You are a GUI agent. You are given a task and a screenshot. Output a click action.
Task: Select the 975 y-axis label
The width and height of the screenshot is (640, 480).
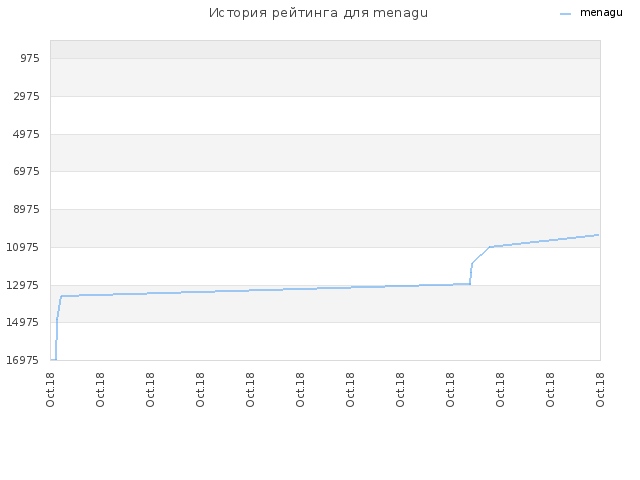click(30, 58)
